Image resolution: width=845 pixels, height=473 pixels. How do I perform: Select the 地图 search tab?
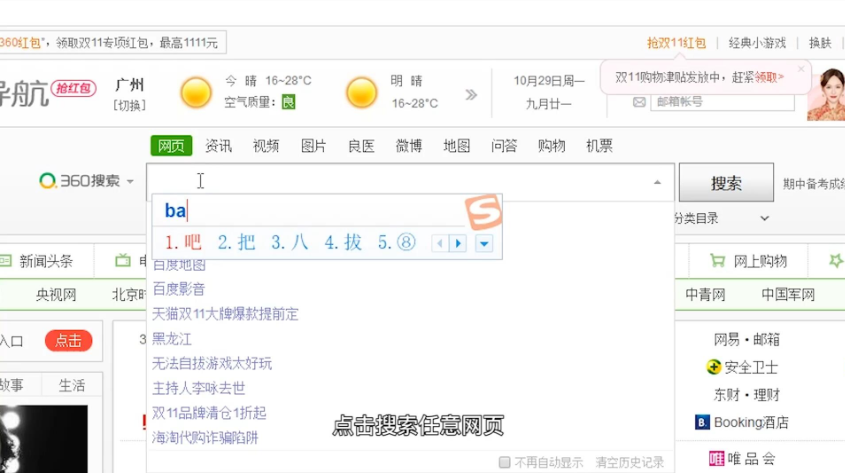[456, 146]
